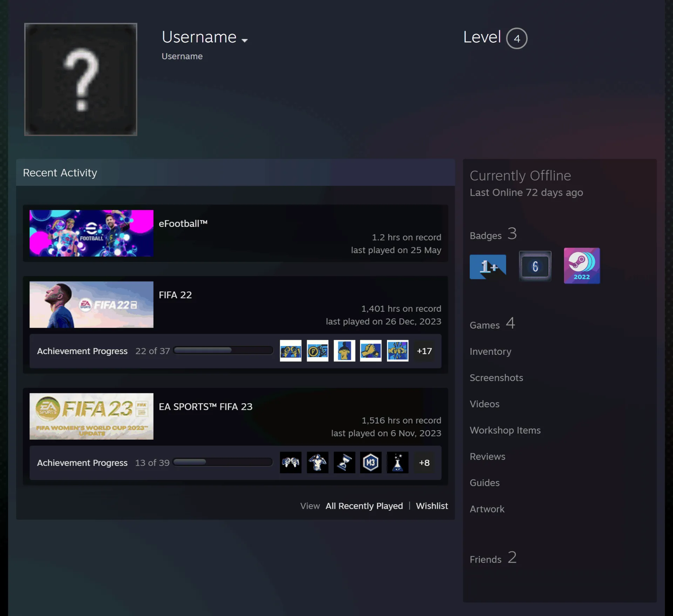The image size is (673, 616).
Task: Open the eFootball game banner
Action: 91,233
